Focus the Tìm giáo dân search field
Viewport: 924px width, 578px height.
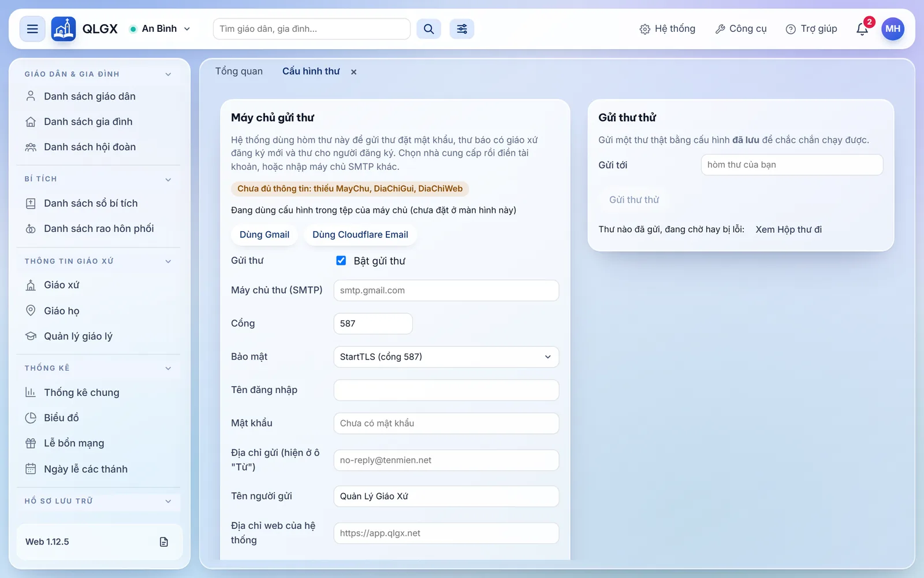pyautogui.click(x=312, y=29)
